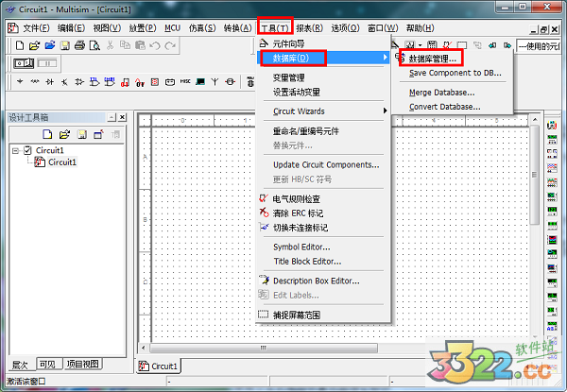Click Open folder icon in design toolbox
This screenshot has width=567, height=392.
(x=64, y=134)
